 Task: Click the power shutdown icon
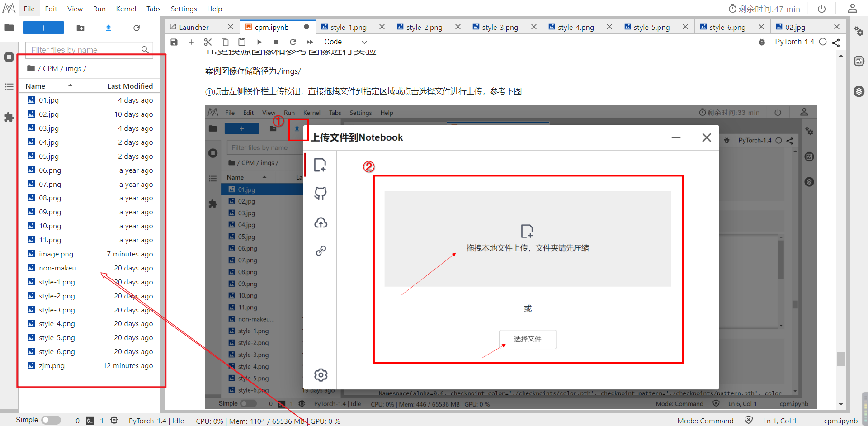822,9
